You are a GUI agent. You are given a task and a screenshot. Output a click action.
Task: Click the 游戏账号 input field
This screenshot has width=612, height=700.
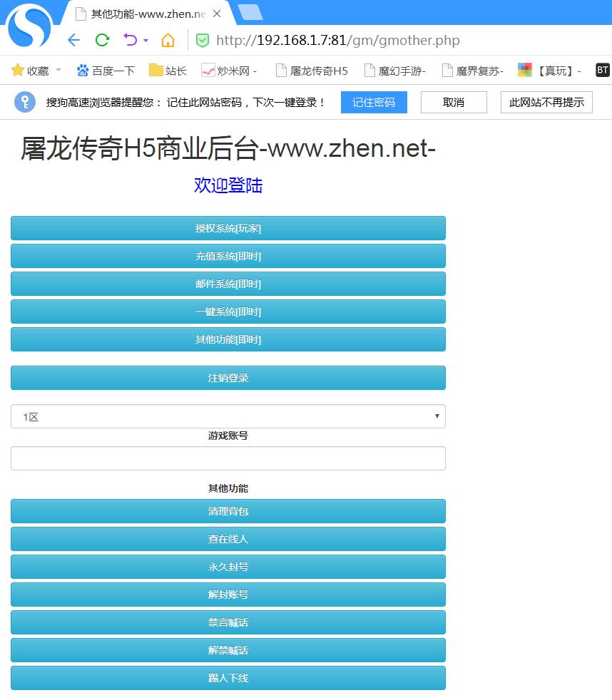[x=228, y=458]
